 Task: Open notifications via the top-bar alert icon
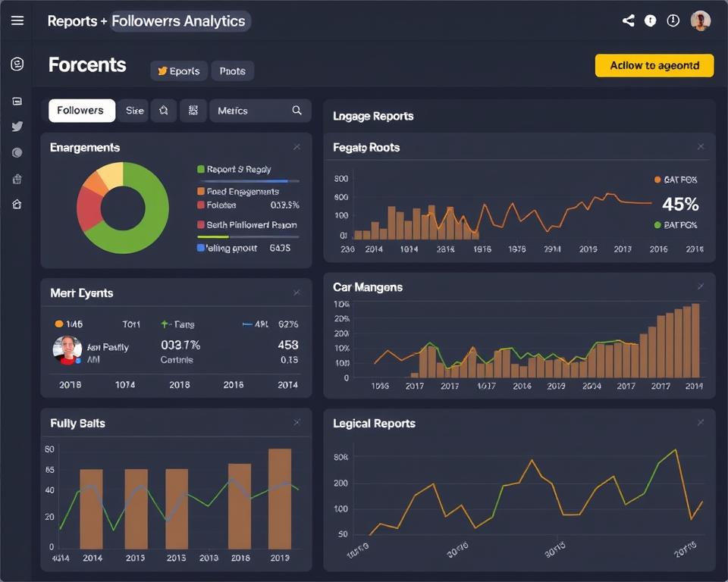tap(650, 20)
